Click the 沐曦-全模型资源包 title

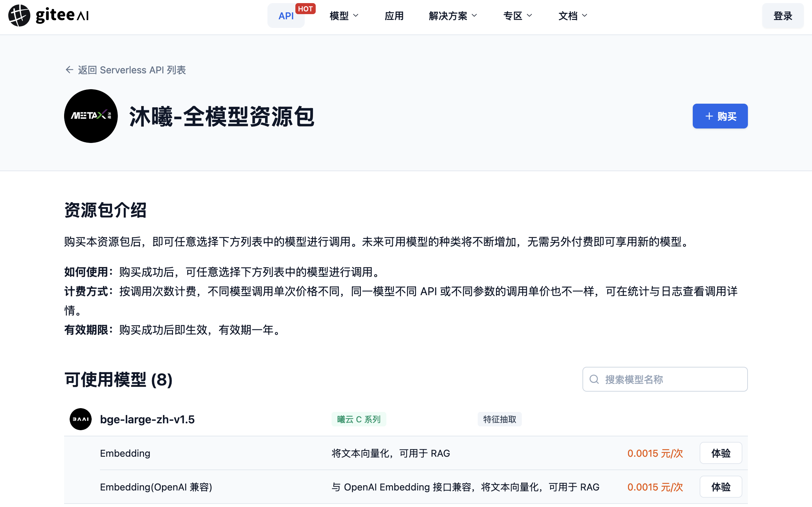[222, 116]
